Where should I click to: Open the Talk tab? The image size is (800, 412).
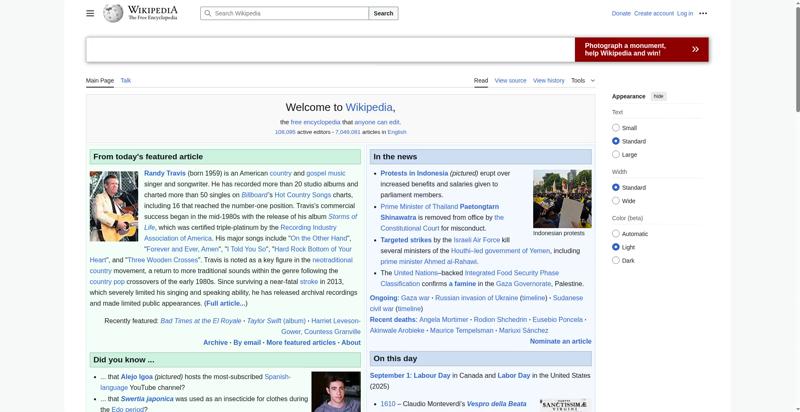[x=126, y=81]
